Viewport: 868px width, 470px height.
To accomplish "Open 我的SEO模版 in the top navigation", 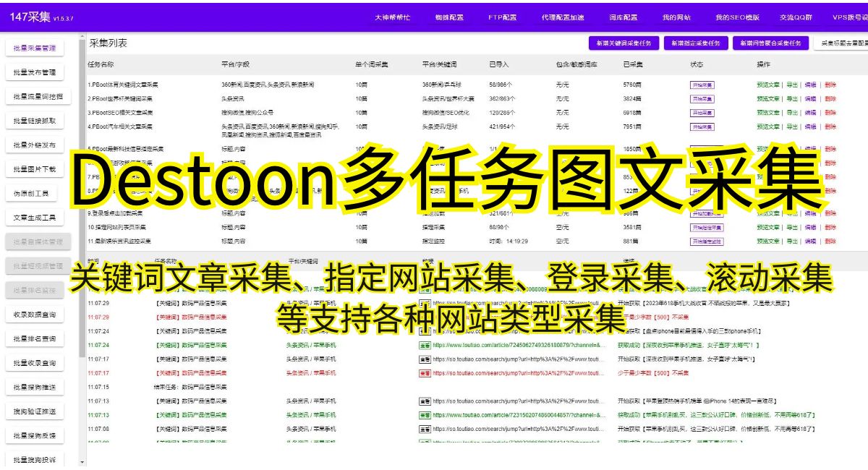I will 737,17.
